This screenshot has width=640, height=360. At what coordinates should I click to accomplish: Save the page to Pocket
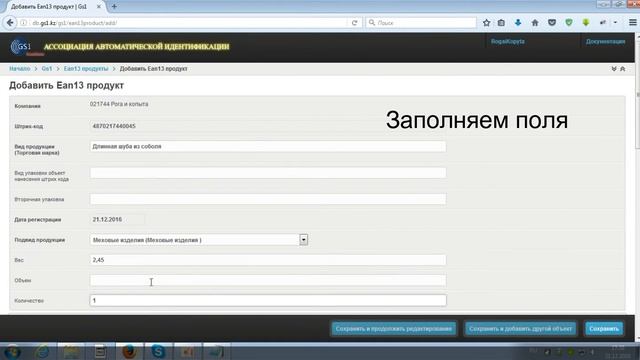(552, 23)
